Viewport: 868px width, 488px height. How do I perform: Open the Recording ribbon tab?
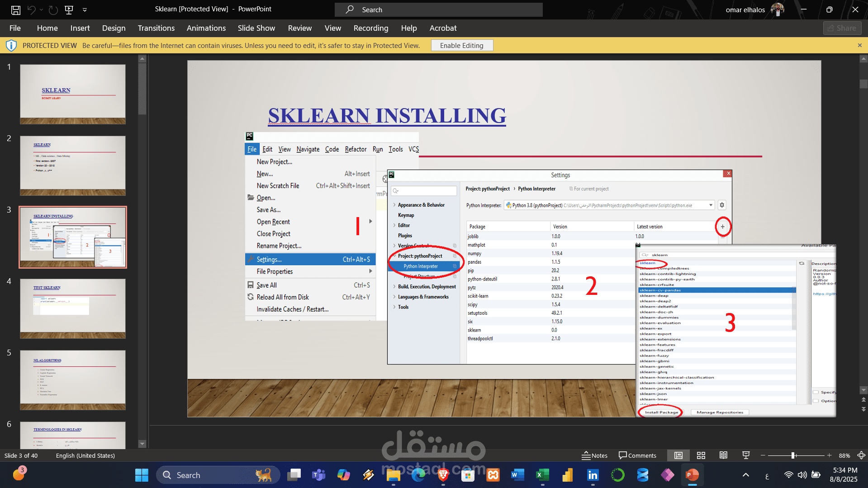click(x=371, y=28)
